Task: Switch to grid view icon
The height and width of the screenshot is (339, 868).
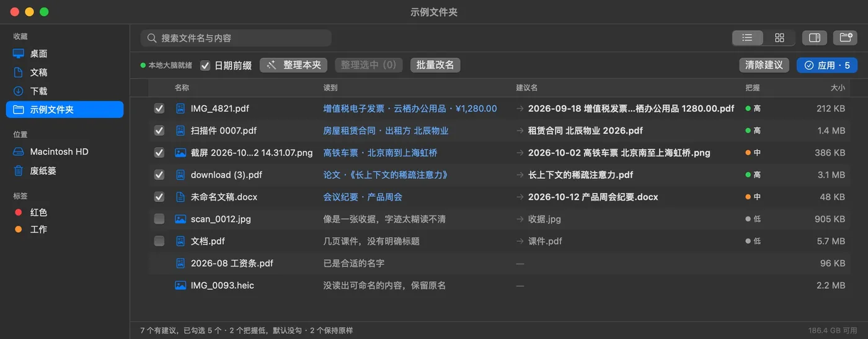Action: tap(779, 38)
